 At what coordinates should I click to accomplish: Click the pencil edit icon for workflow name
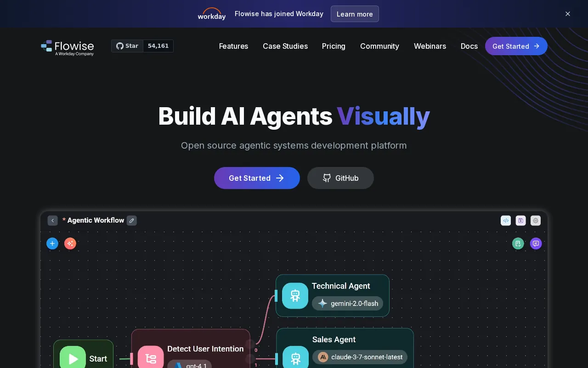[x=132, y=220]
